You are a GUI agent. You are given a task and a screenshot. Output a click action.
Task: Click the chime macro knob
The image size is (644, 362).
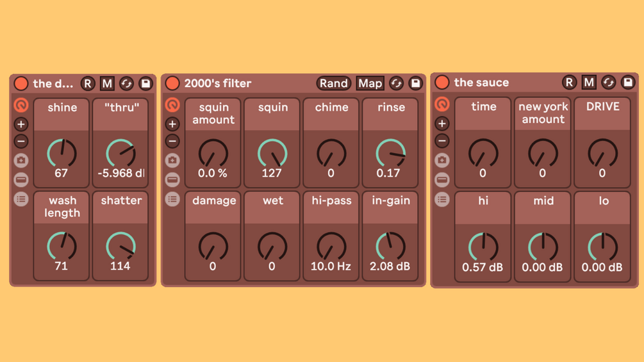point(331,154)
